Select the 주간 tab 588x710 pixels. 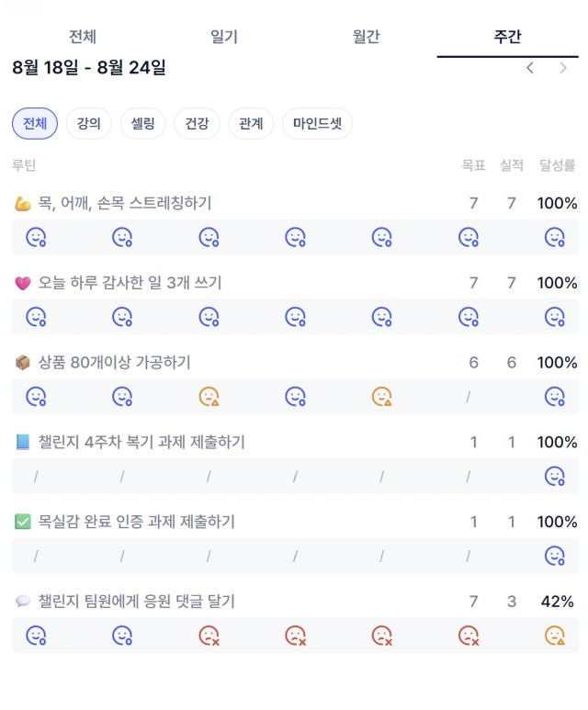508,36
